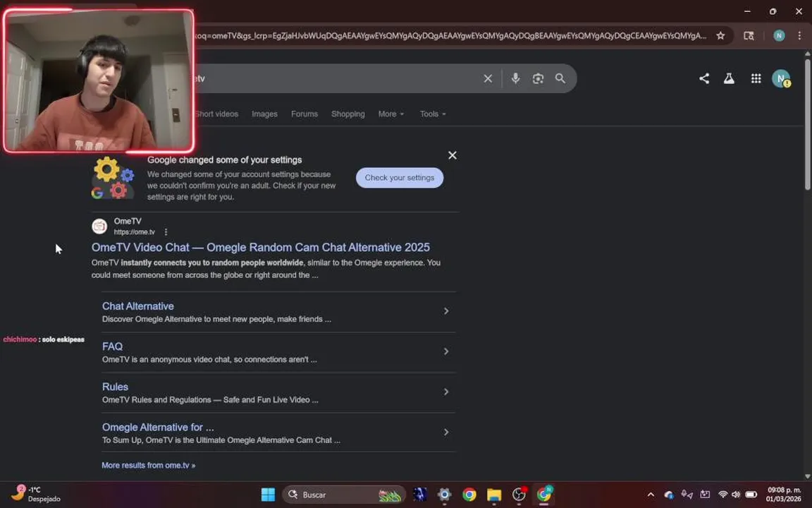Switch to the Shopping tab
The image size is (812, 508).
point(348,114)
